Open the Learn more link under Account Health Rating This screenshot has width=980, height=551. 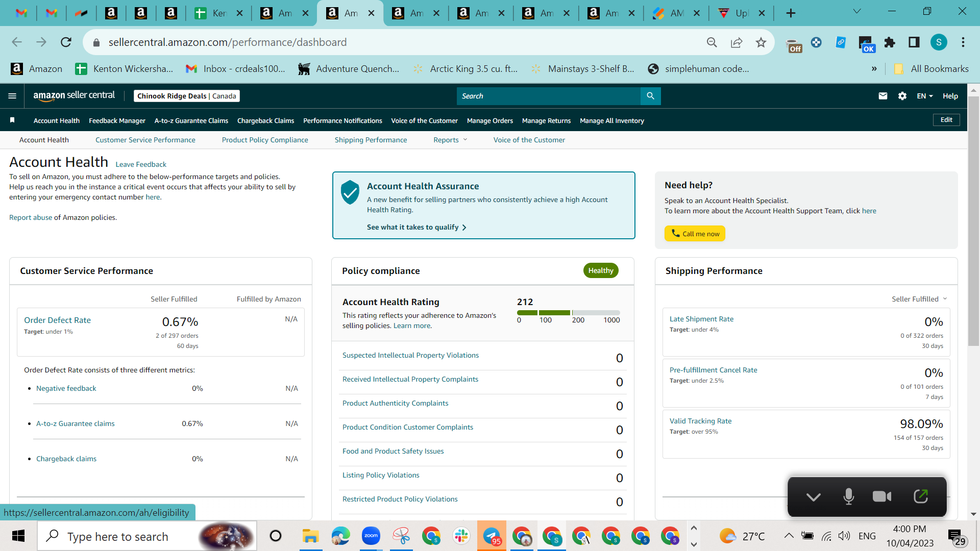click(x=412, y=325)
